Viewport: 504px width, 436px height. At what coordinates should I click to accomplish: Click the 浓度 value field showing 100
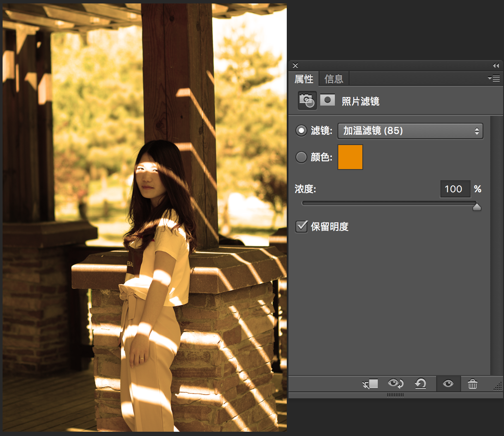coord(455,189)
